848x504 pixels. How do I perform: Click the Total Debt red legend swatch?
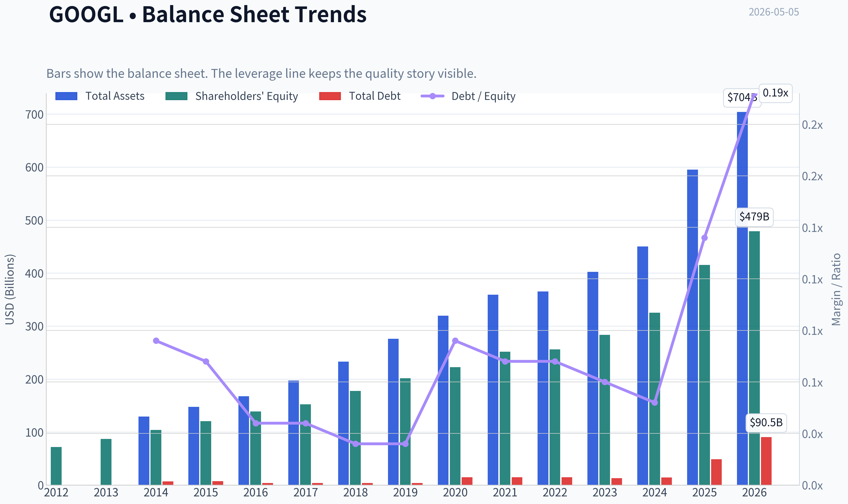(330, 96)
